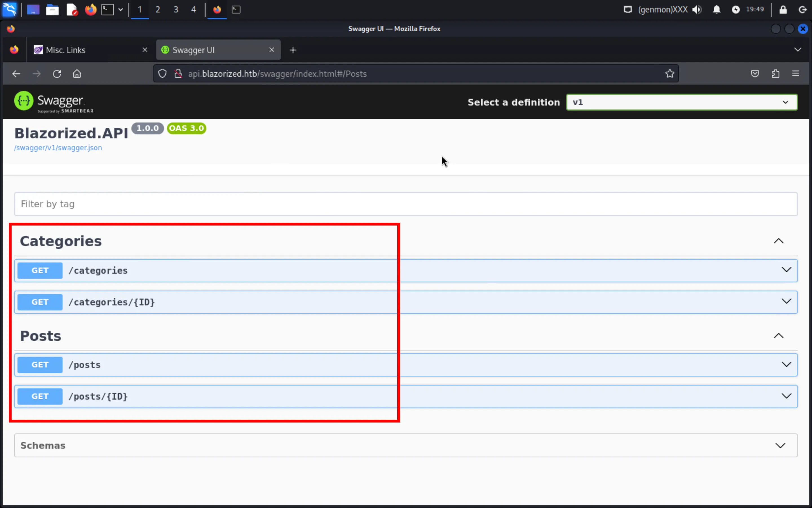Expand the GET /posts operation arrow
Viewport: 812px width, 508px height.
tap(786, 365)
